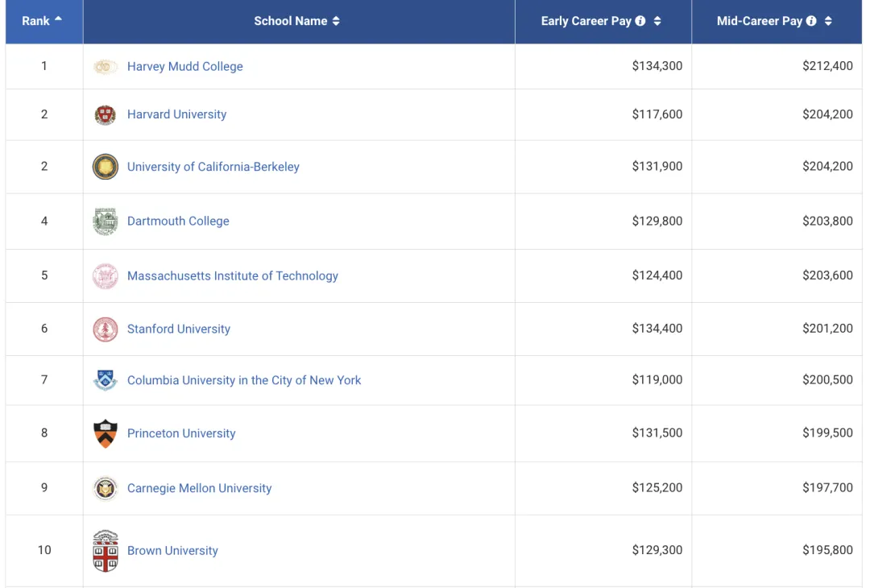Screen dimensions: 870x588
Task: Select the $129,800 early pay cell
Action: 603,222
